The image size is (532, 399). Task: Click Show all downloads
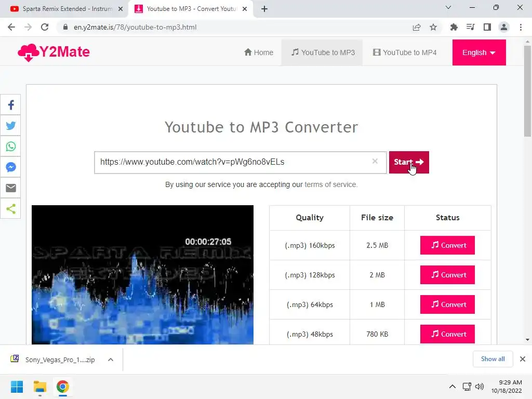(x=493, y=358)
